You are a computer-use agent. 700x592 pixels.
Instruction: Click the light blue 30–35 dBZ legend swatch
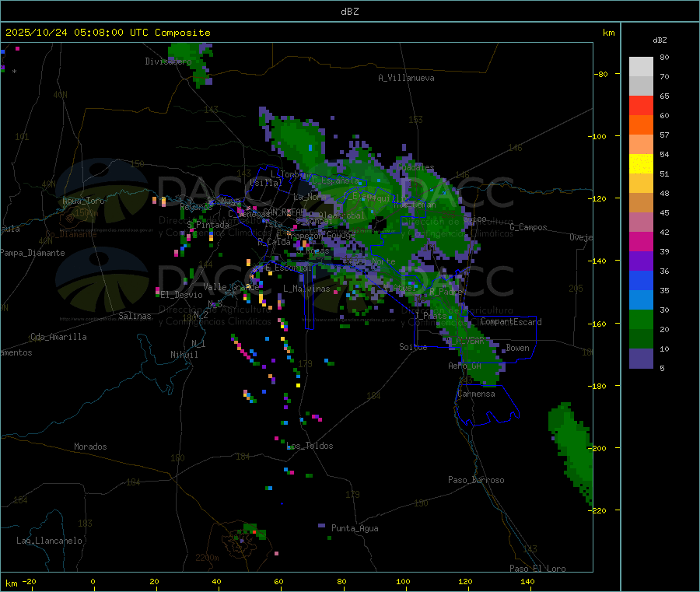tap(641, 300)
